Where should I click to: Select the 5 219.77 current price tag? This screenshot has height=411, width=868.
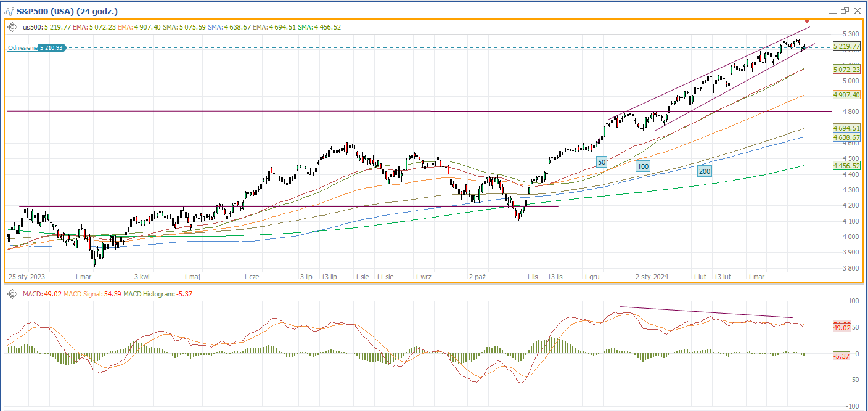point(846,46)
